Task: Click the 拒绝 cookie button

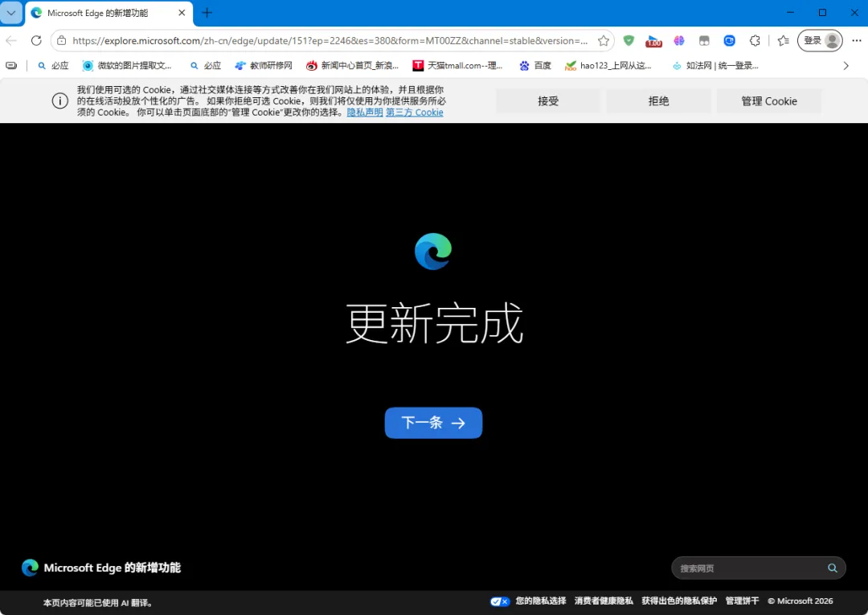Action: [x=658, y=100]
